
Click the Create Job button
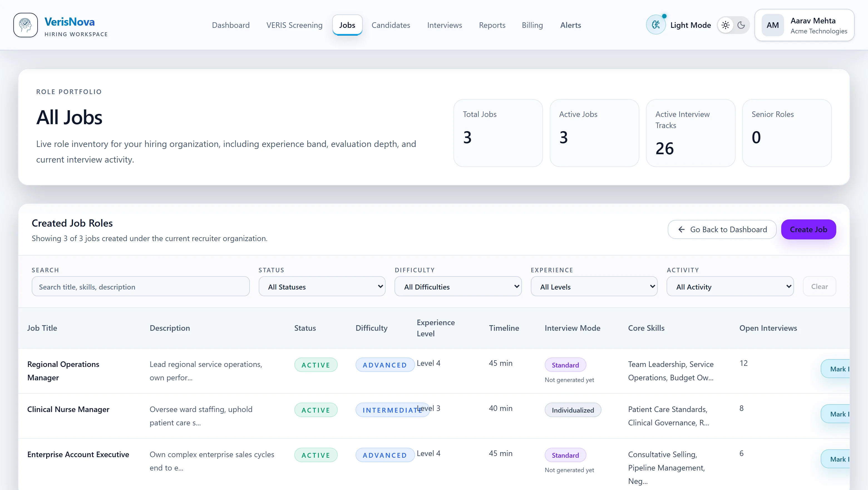(x=808, y=229)
